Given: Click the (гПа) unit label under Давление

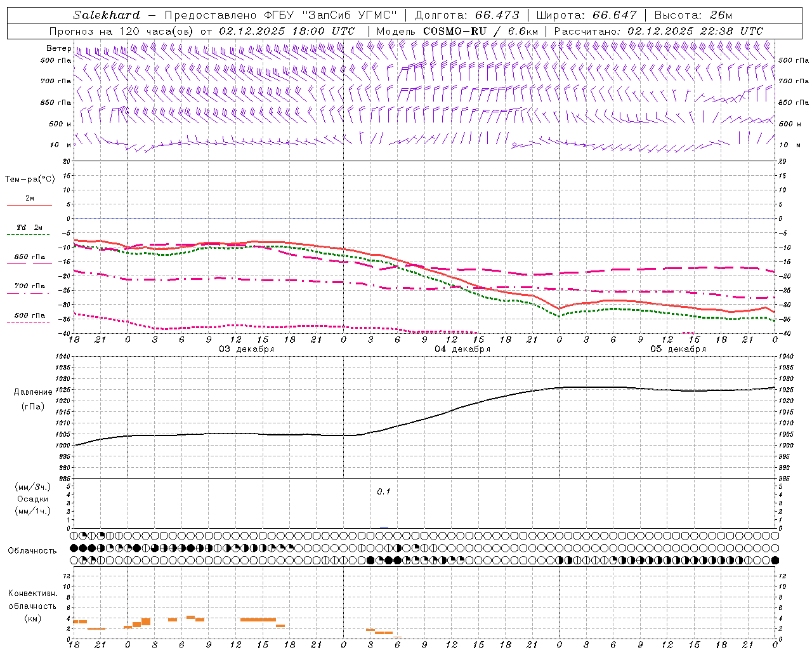Looking at the screenshot, I should coord(32,406).
